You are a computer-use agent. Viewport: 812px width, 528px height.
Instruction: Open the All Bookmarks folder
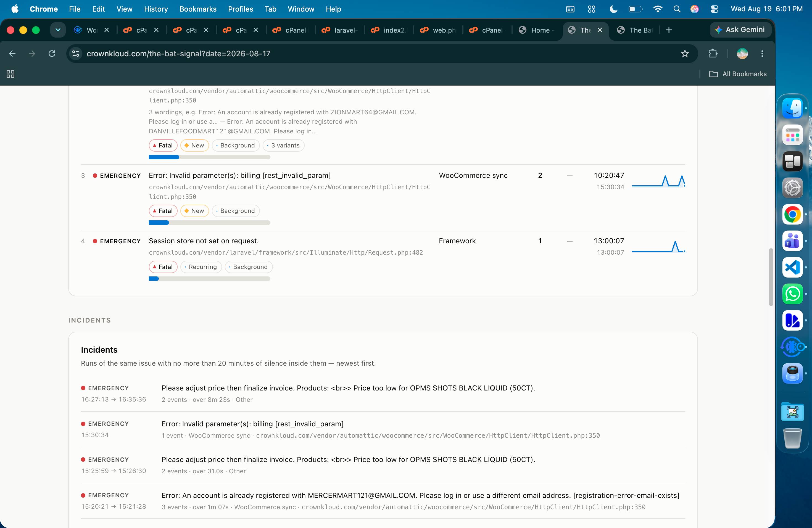pos(738,74)
